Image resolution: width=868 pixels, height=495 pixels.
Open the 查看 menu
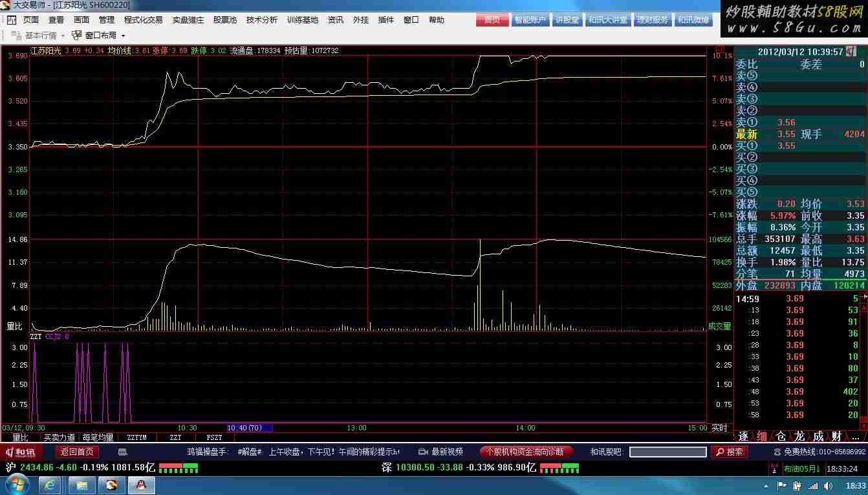point(56,20)
